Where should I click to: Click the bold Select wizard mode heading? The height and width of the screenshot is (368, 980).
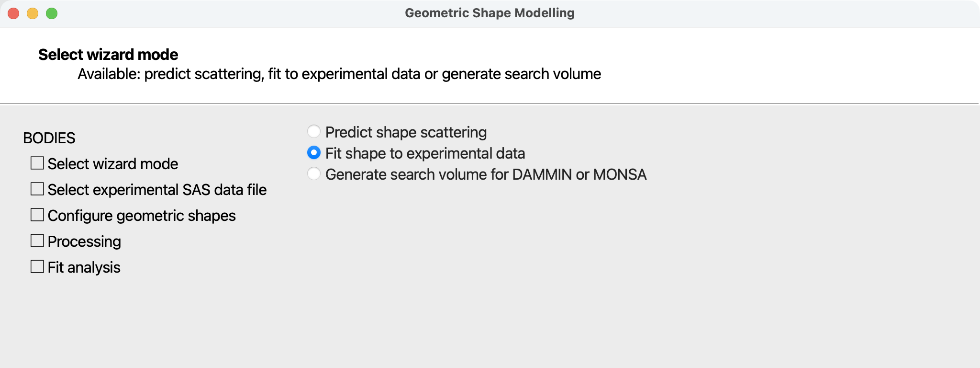coord(108,55)
